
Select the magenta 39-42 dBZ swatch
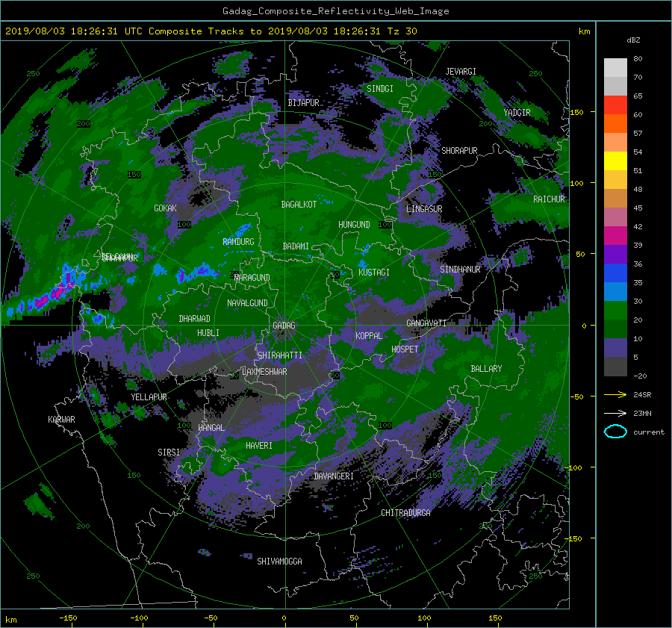pyautogui.click(x=615, y=236)
